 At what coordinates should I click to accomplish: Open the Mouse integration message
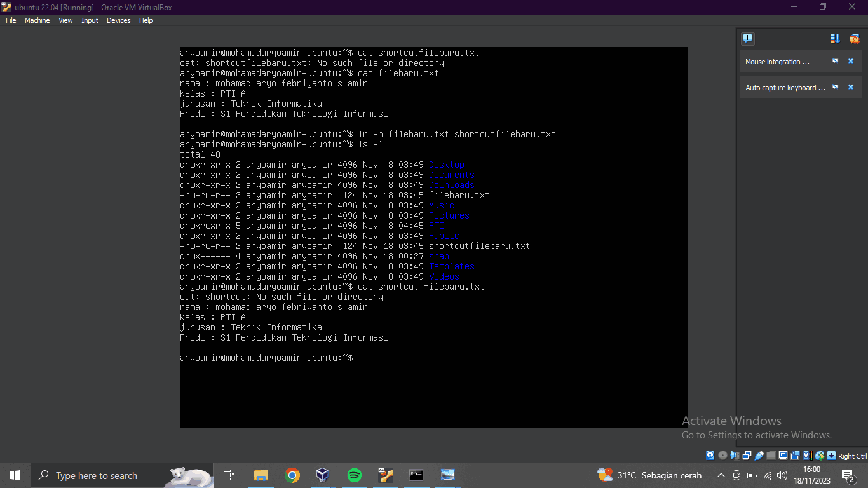[x=778, y=62]
